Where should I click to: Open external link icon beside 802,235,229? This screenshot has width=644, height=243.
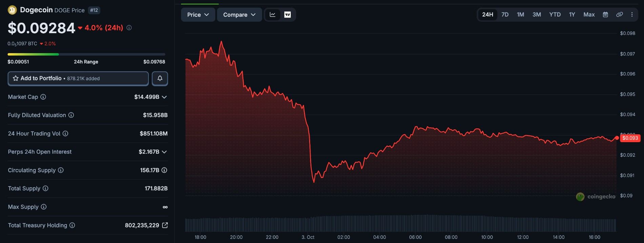coord(165,225)
